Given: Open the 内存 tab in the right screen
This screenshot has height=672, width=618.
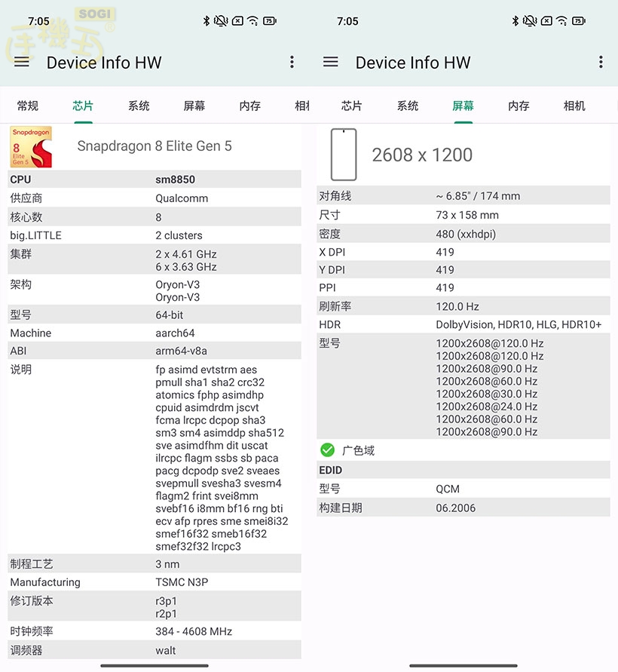Looking at the screenshot, I should [519, 106].
